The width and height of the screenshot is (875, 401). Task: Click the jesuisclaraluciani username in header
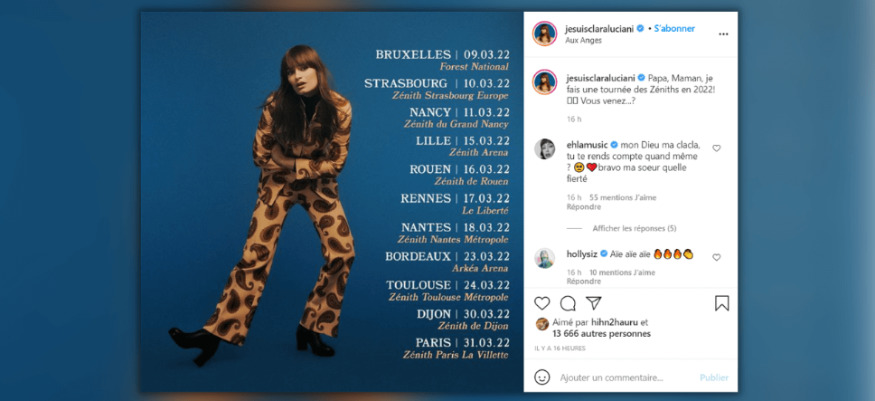click(599, 28)
